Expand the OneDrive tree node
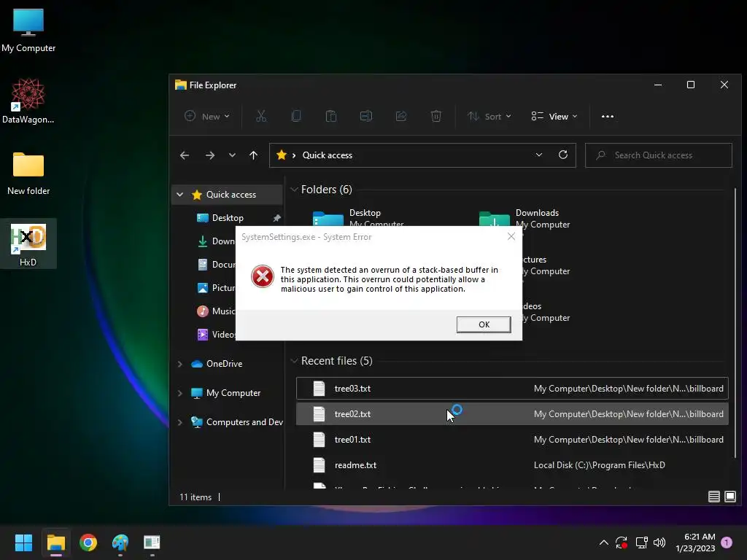Image resolution: width=747 pixels, height=560 pixels. (180, 364)
